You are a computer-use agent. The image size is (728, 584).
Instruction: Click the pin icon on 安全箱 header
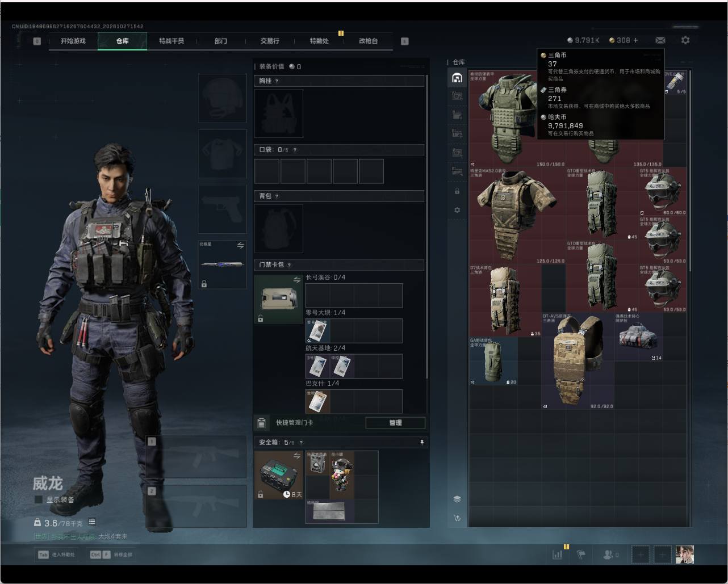[x=422, y=443]
